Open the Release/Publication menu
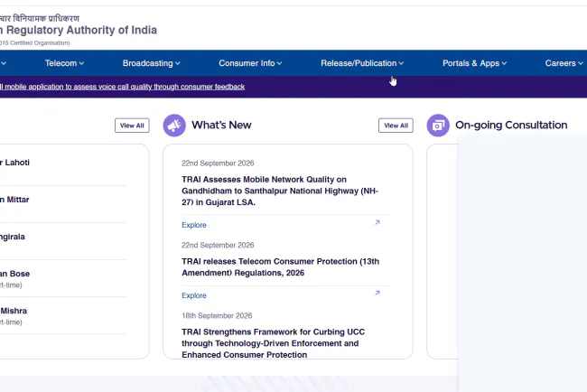The height and width of the screenshot is (392, 587). click(x=362, y=63)
